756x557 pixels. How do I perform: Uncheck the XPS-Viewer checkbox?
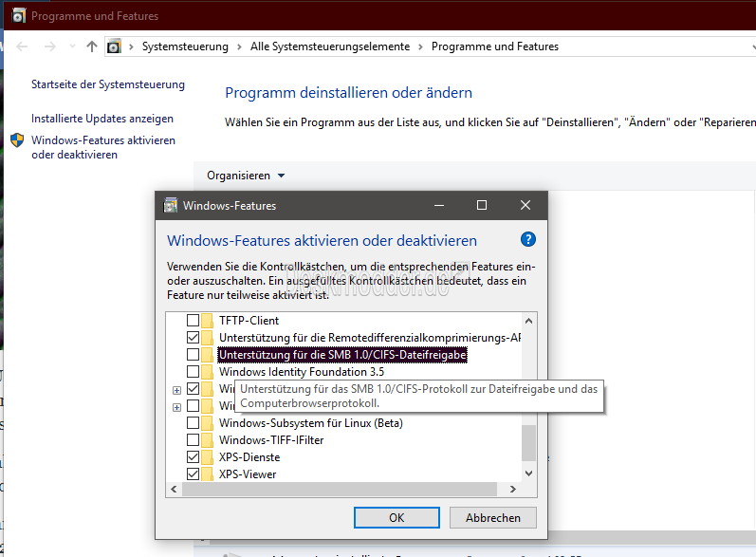click(193, 473)
